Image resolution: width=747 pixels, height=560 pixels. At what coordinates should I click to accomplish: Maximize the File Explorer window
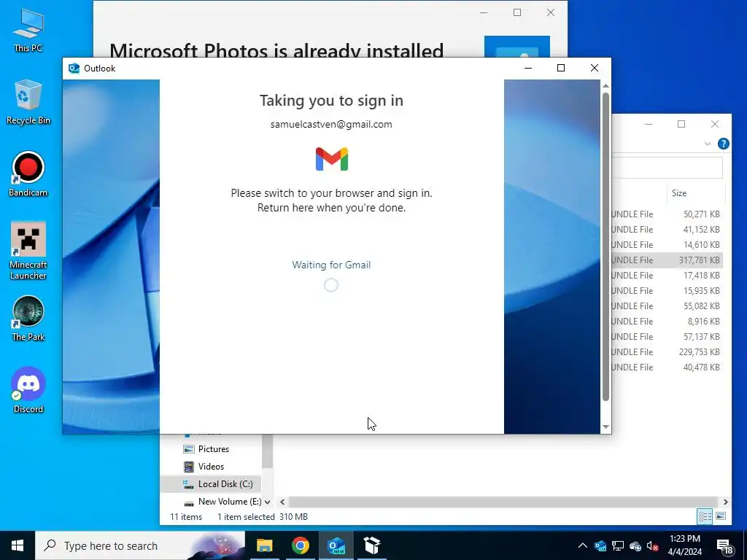[681, 124]
